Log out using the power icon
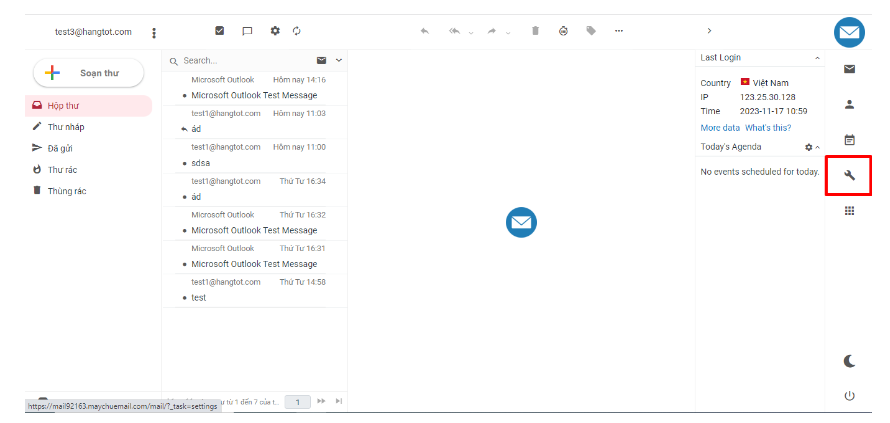 [x=849, y=396]
